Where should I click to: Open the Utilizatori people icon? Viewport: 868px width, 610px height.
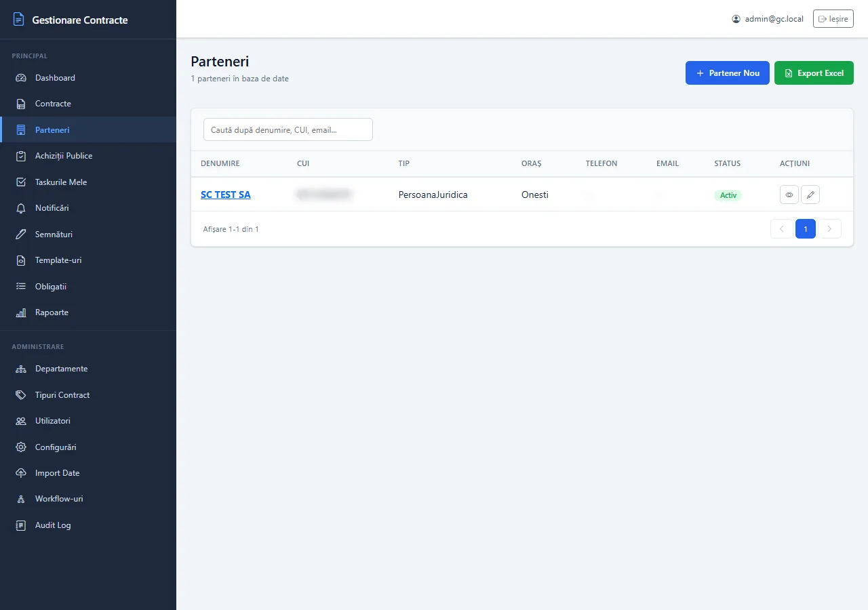click(21, 421)
